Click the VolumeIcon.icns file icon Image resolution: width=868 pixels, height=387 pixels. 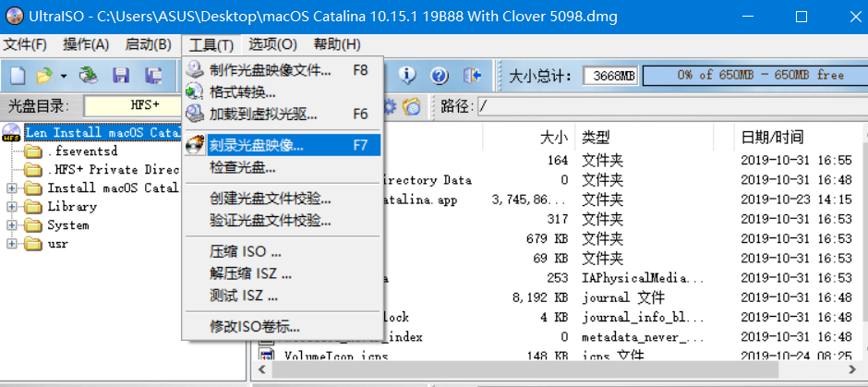point(268,356)
